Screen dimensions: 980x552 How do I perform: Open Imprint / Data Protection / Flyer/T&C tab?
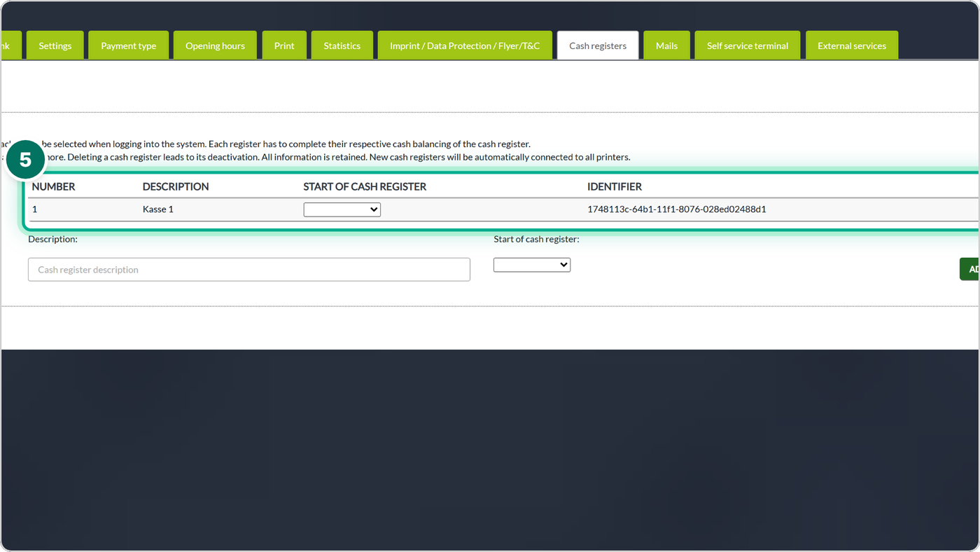(465, 46)
